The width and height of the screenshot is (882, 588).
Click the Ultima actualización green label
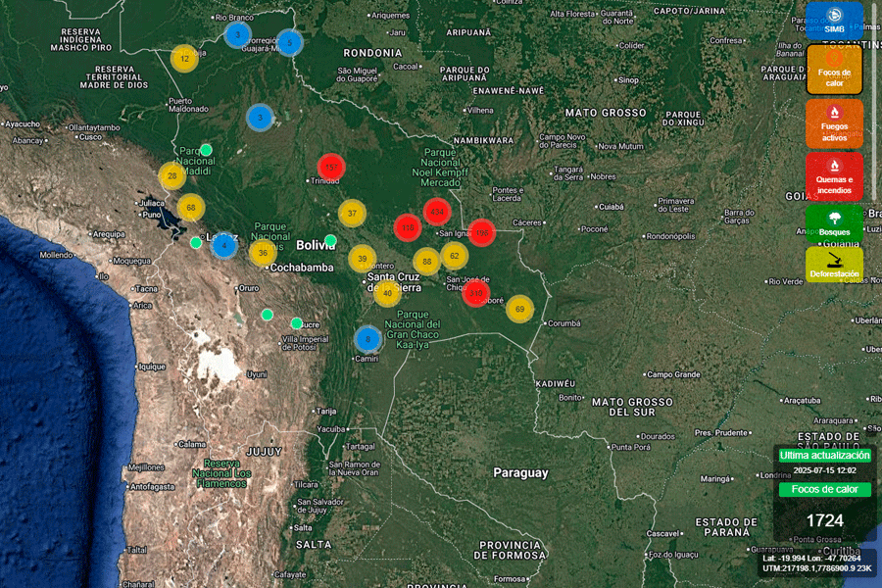click(x=824, y=455)
